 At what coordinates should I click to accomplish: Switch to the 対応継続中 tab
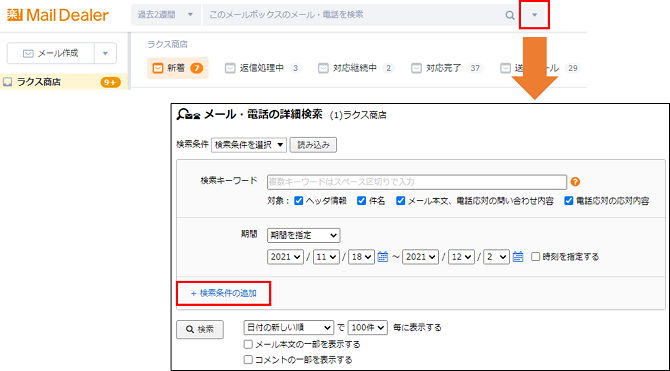[356, 68]
